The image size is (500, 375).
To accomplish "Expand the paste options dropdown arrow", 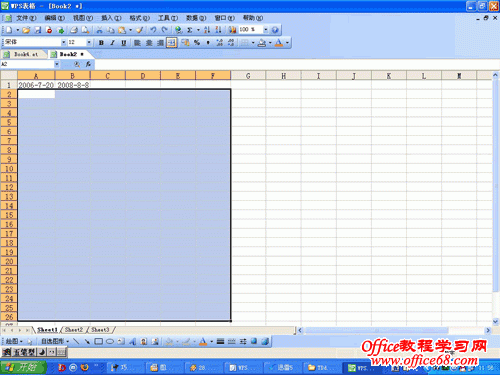I will click(131, 30).
